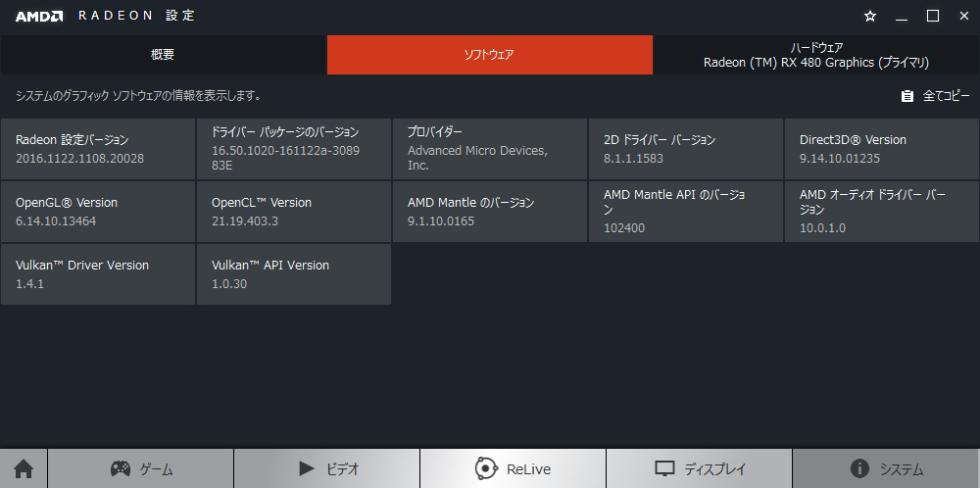Image resolution: width=980 pixels, height=488 pixels.
Task: Click the RADEON 設定 title text
Action: click(137, 17)
